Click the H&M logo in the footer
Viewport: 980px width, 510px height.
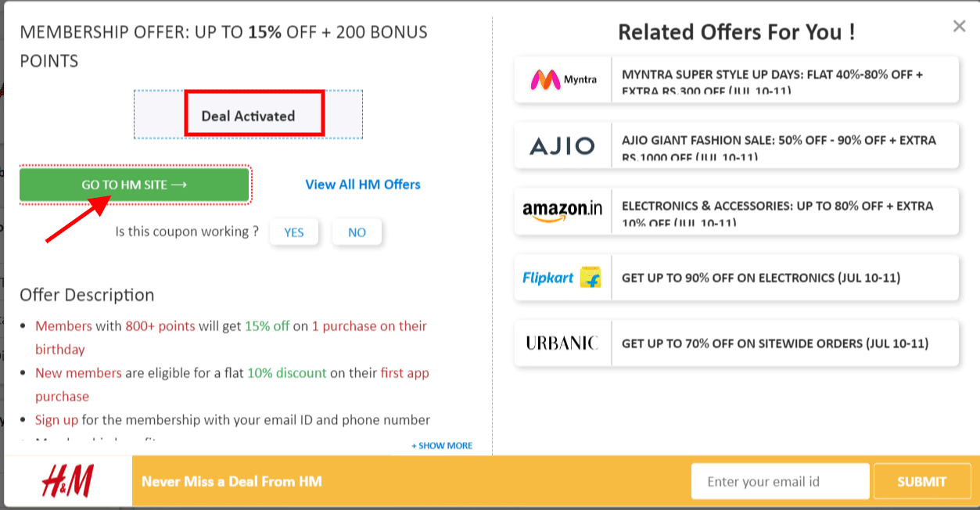66,481
